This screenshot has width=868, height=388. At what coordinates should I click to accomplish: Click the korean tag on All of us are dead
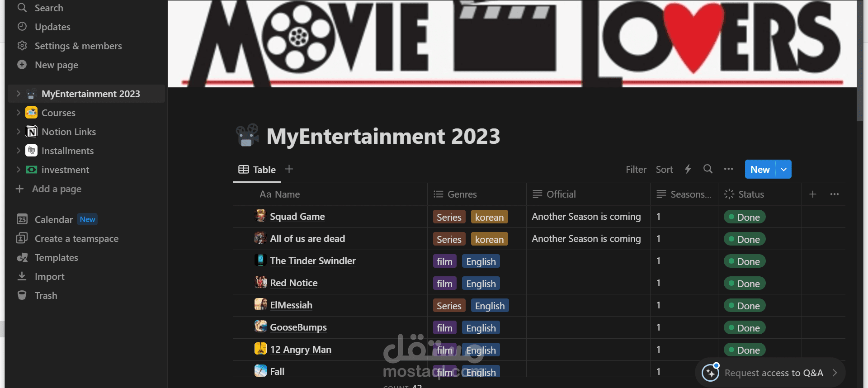(x=489, y=239)
